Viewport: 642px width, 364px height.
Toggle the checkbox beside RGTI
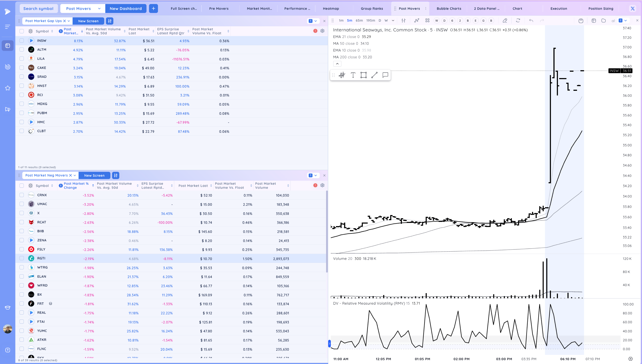[22, 258]
